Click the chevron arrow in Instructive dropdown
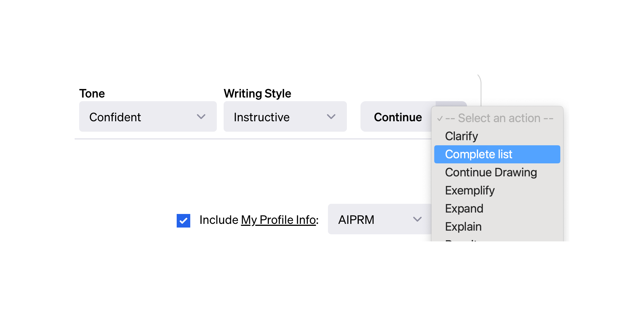 pos(331,117)
